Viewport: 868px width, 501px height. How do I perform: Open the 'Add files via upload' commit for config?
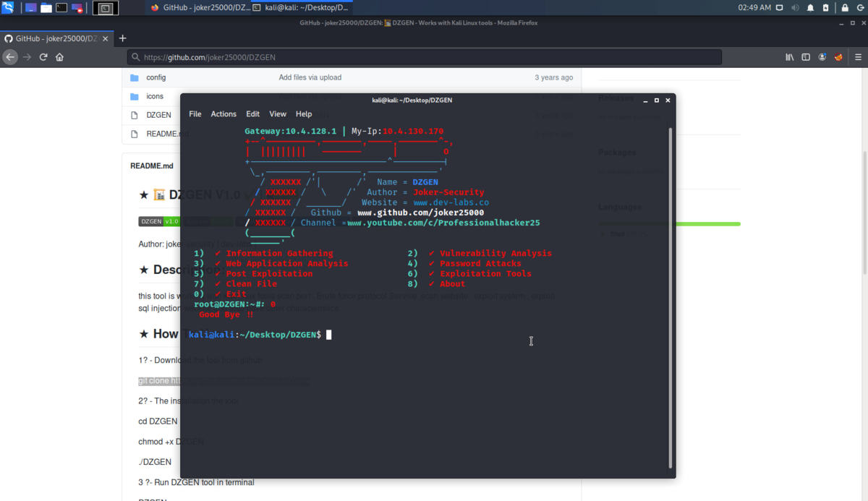click(x=310, y=77)
